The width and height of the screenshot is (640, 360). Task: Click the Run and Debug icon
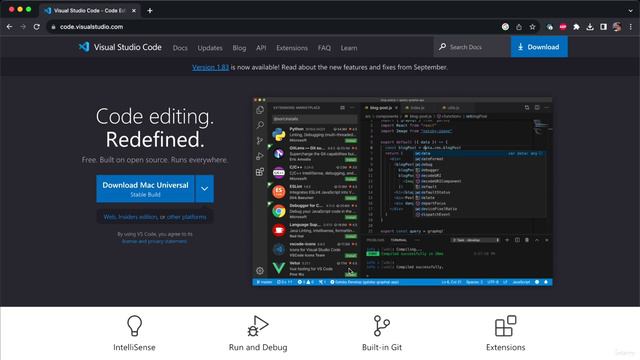click(258, 326)
